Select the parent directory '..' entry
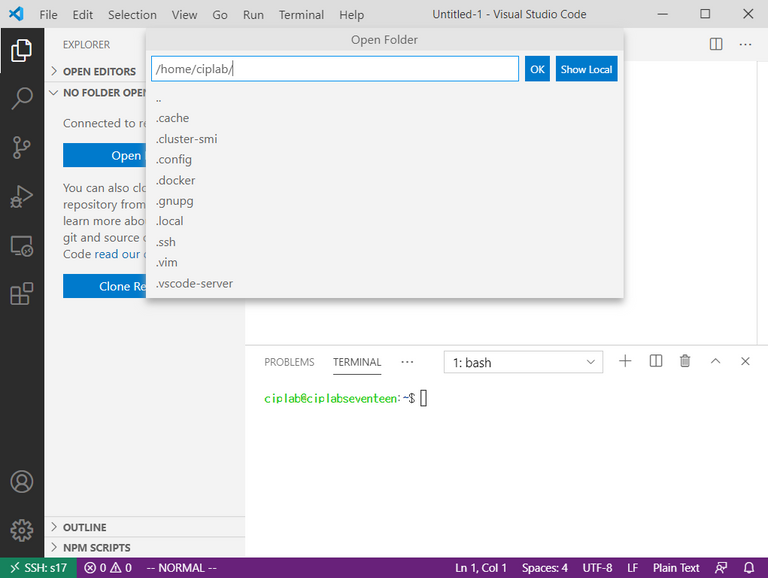The width and height of the screenshot is (768, 578). coord(384,99)
